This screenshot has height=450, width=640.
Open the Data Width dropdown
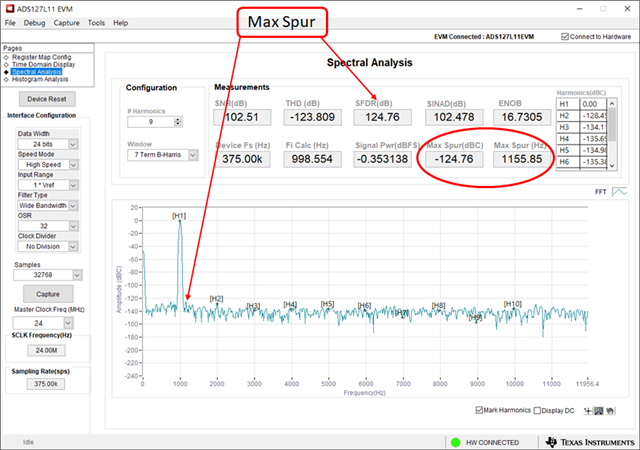(73, 144)
